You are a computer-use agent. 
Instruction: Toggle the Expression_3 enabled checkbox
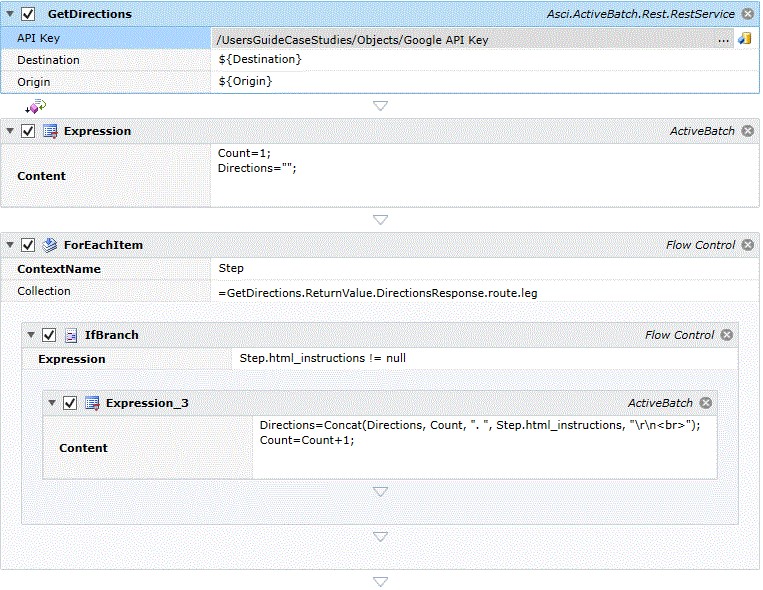pos(70,403)
